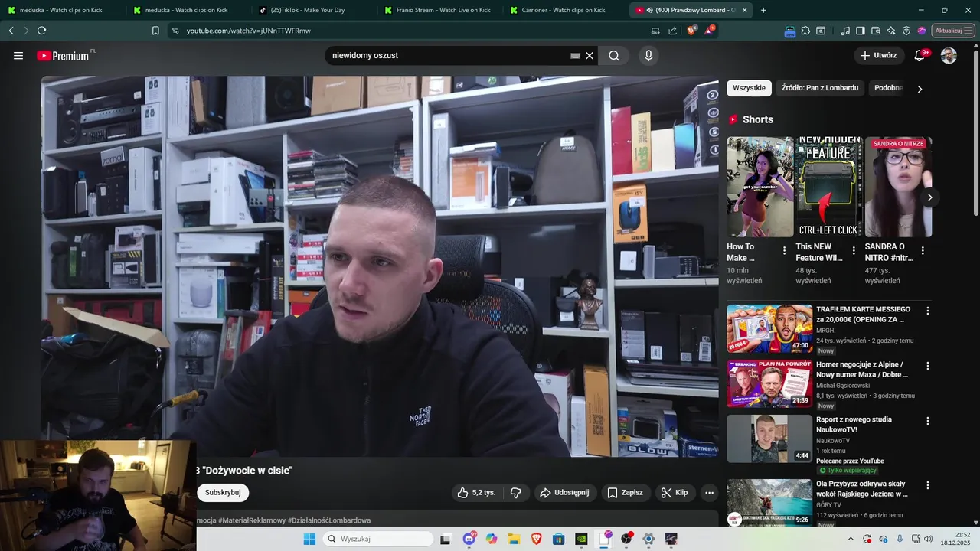Open options for 'SANDRA O NITRO' short
The image size is (980, 551).
(923, 251)
